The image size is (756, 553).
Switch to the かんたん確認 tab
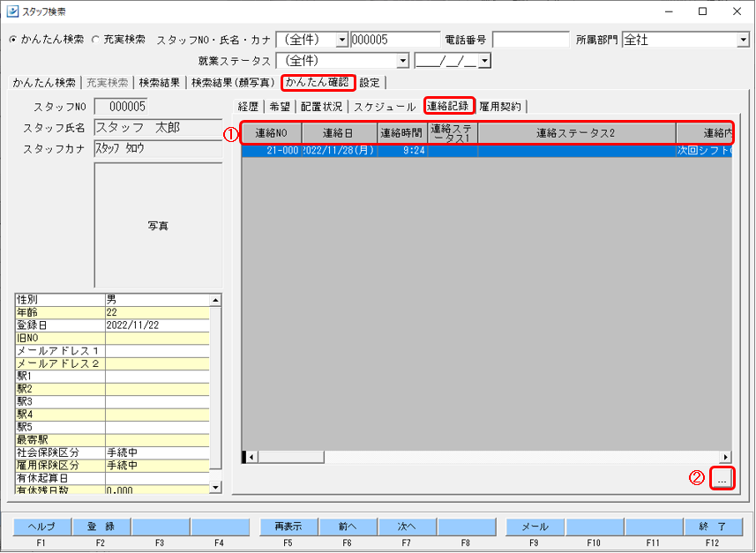[x=318, y=82]
